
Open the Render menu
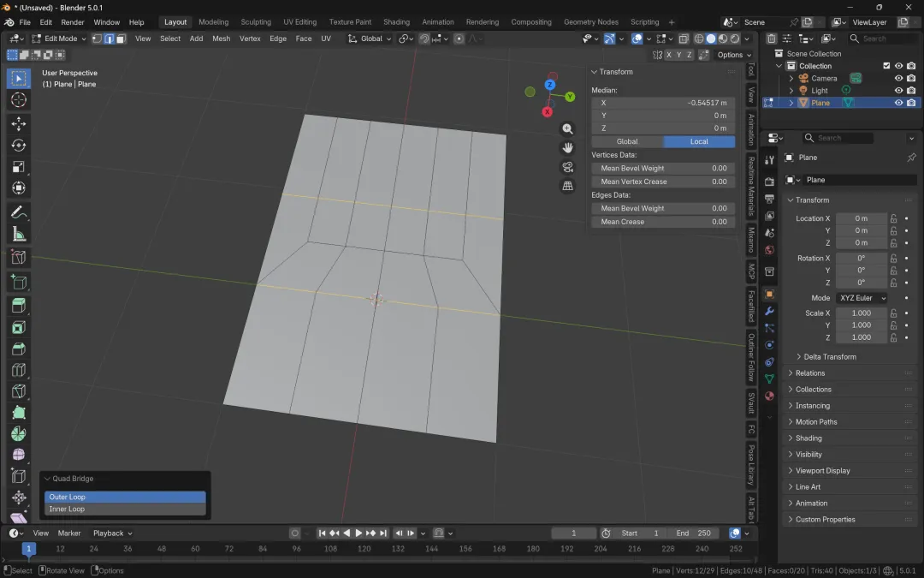(73, 22)
